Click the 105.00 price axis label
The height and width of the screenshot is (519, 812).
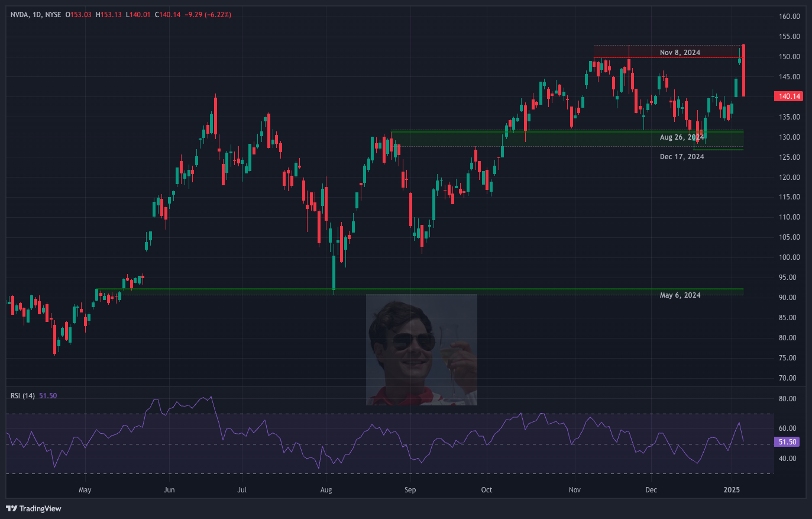point(789,237)
